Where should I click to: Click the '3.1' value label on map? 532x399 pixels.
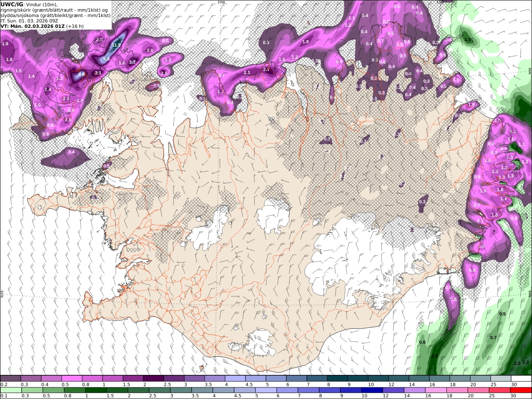pos(98,73)
